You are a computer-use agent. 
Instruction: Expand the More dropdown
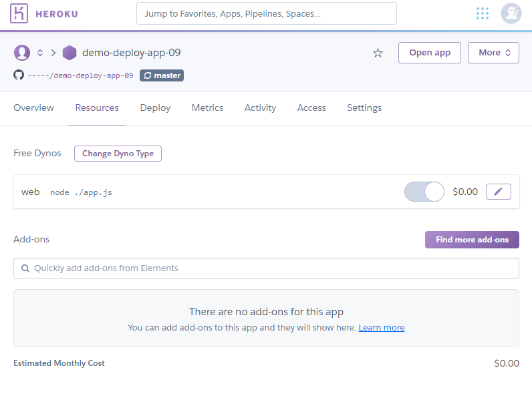point(493,53)
